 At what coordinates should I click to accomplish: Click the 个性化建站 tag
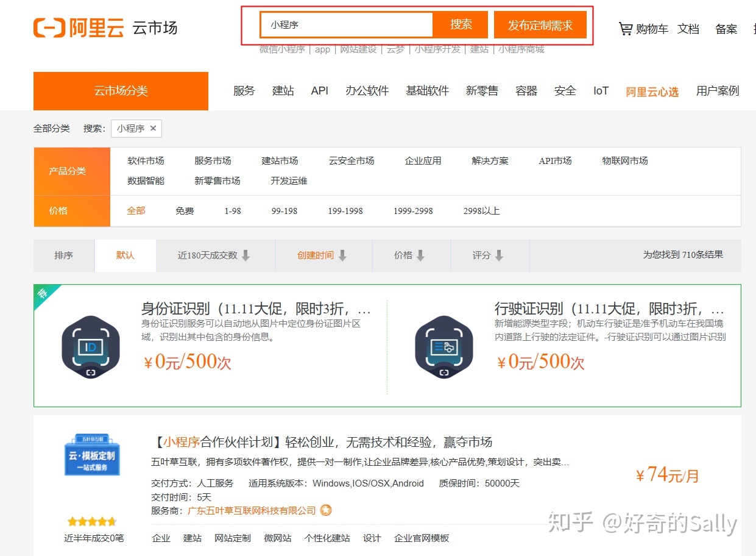coord(327,538)
